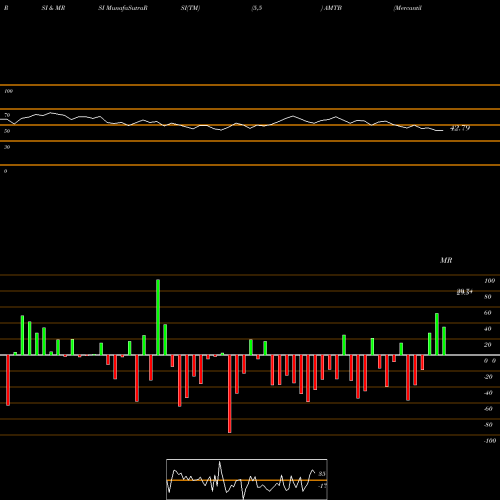Click the end of the RSI line
500x500 pixels.
[x=443, y=131]
